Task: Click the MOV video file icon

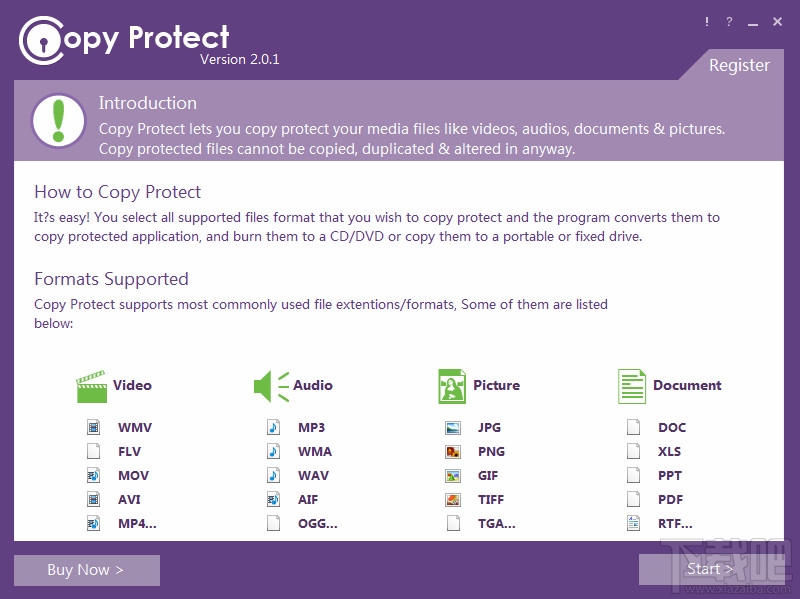Action: 93,475
